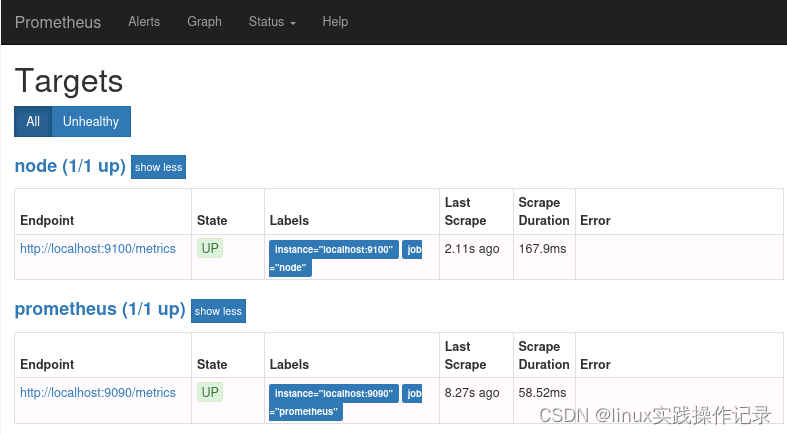The image size is (787, 434).
Task: Click the UP state badge for localhost:9100
Action: pos(210,248)
